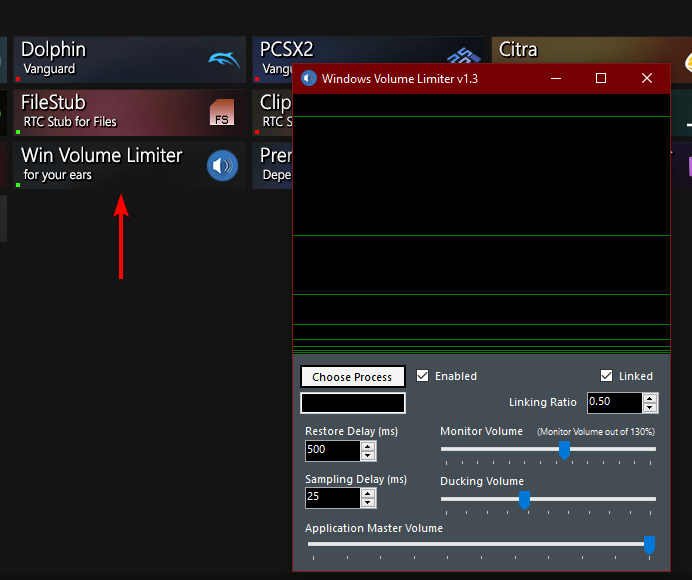Click the Choose Process button
This screenshot has width=692, height=580.
[353, 377]
